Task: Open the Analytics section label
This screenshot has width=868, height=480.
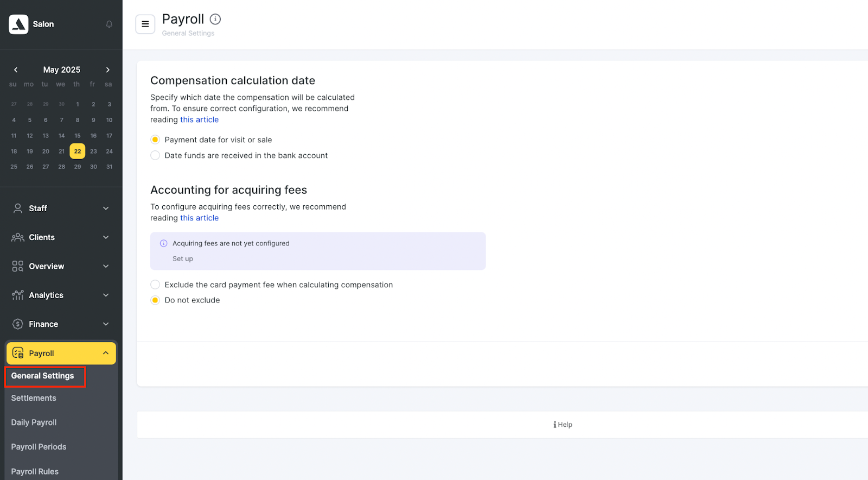Action: click(x=46, y=295)
